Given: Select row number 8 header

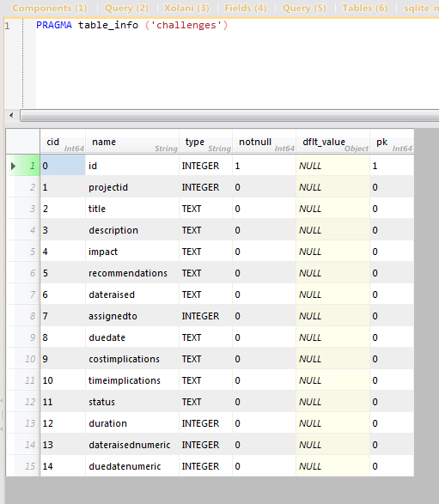Looking at the screenshot, I should (23, 316).
